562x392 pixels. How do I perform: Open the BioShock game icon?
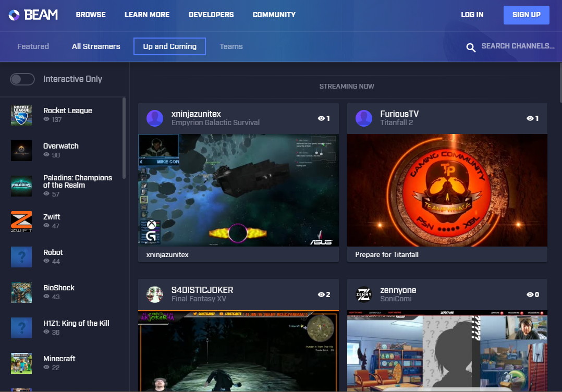[21, 292]
